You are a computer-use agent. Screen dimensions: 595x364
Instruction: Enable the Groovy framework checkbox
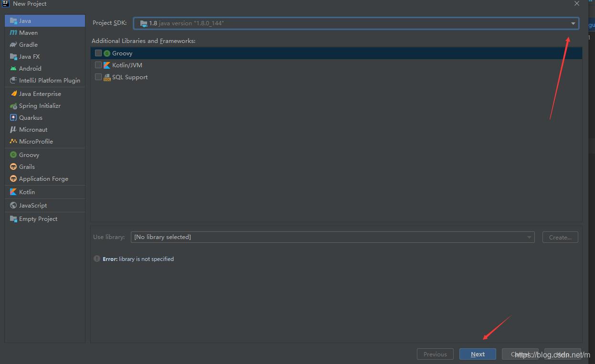98,53
